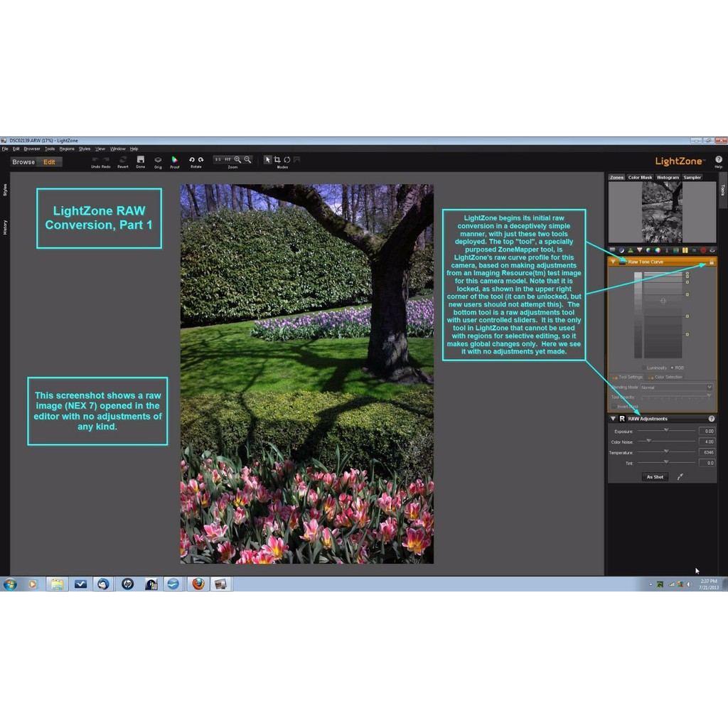Select the Luminosity radio button
Image resolution: width=728 pixels, height=728 pixels.
coord(644,368)
